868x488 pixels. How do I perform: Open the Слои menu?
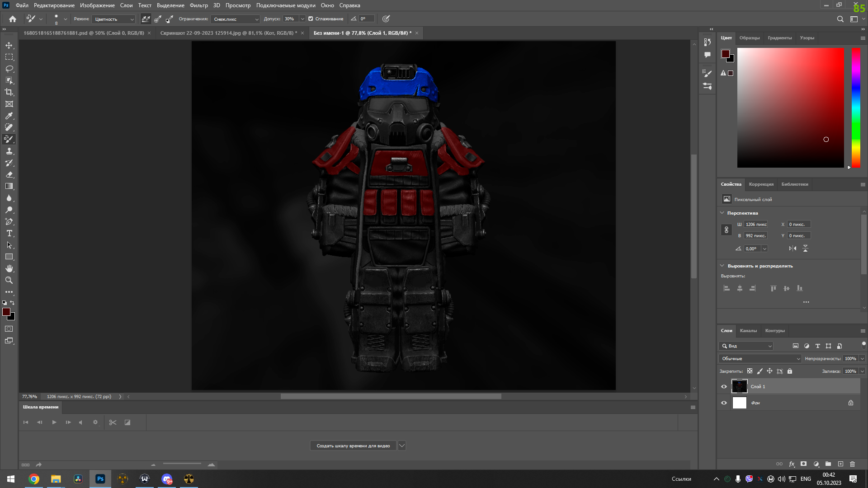(126, 5)
